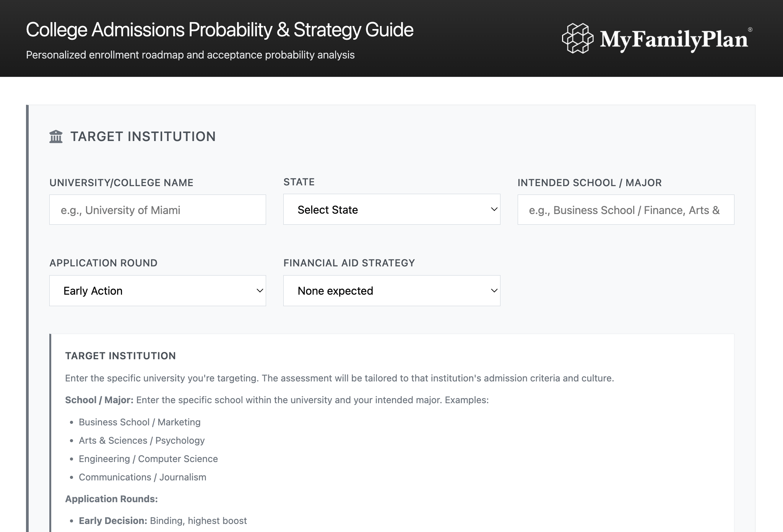Click the info box TARGET INSTITUTION title

point(120,356)
